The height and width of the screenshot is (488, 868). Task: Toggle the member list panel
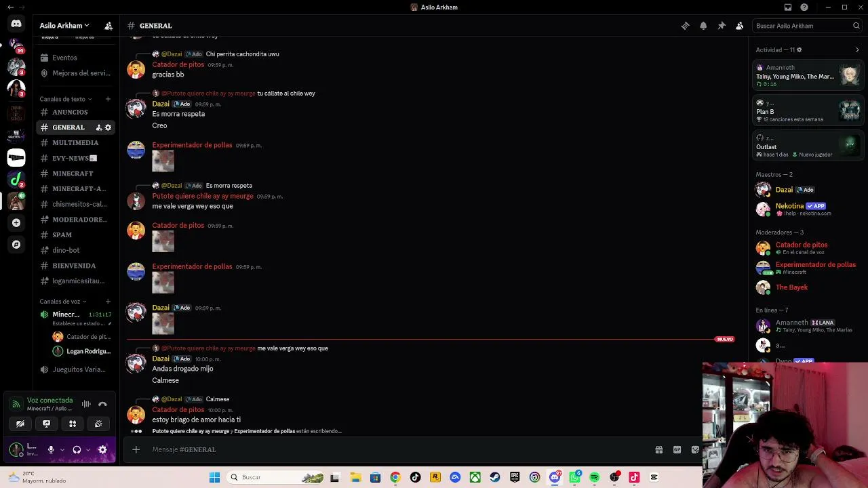point(740,26)
